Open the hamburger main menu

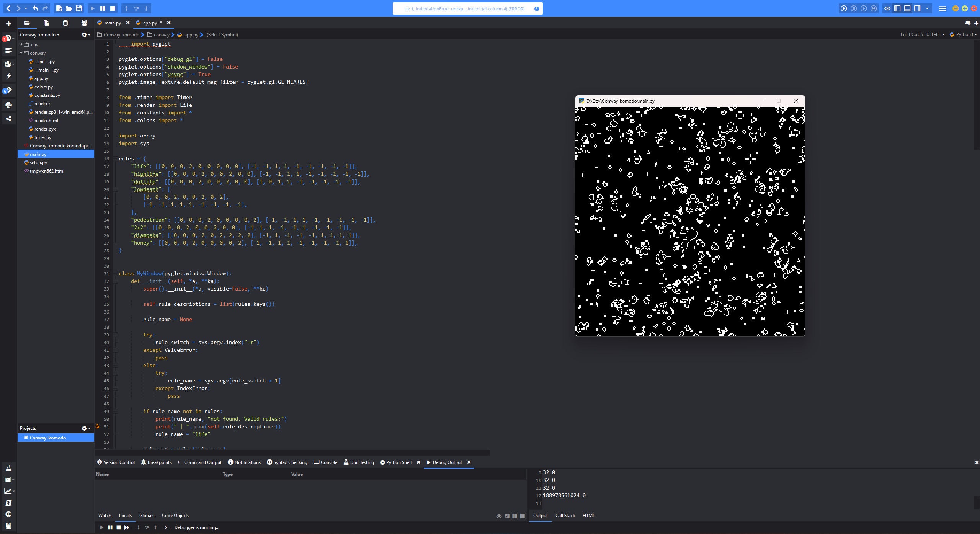pyautogui.click(x=942, y=8)
